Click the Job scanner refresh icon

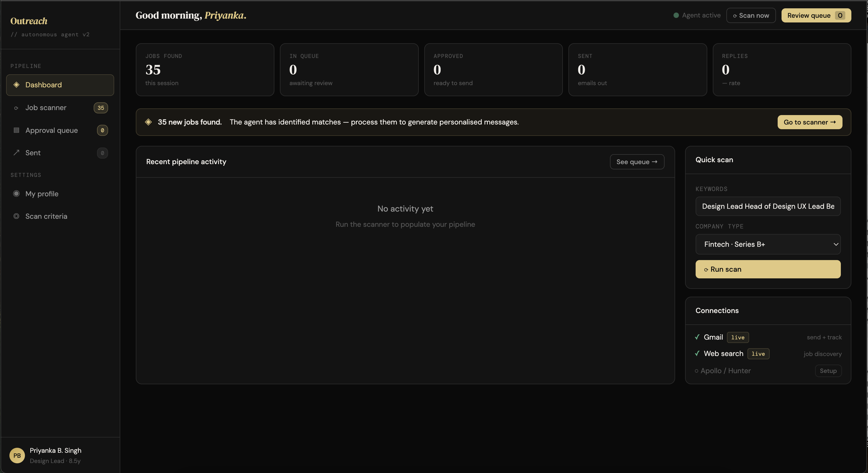click(16, 108)
